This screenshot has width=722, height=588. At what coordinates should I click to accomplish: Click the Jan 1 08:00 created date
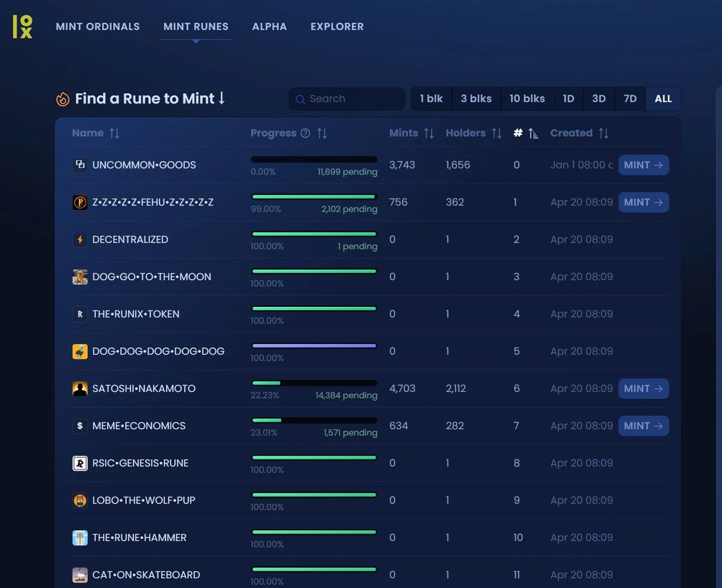click(x=582, y=165)
